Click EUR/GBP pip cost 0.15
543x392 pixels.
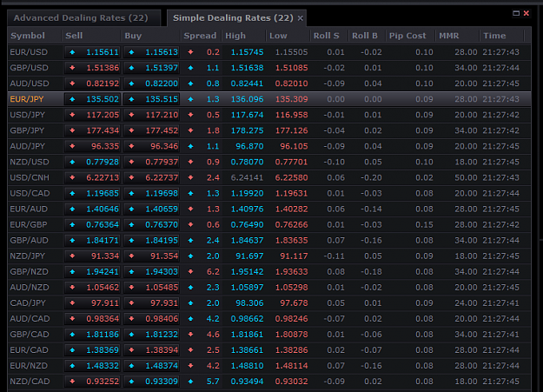424,224
